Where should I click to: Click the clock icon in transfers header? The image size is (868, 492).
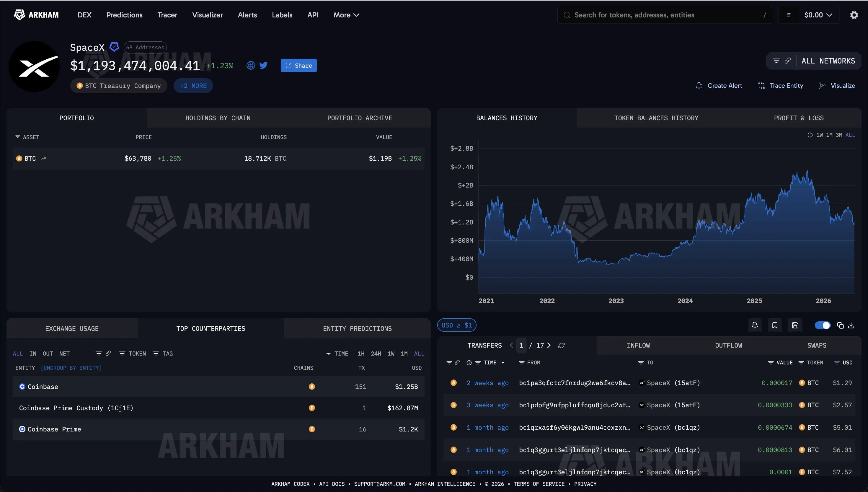469,363
